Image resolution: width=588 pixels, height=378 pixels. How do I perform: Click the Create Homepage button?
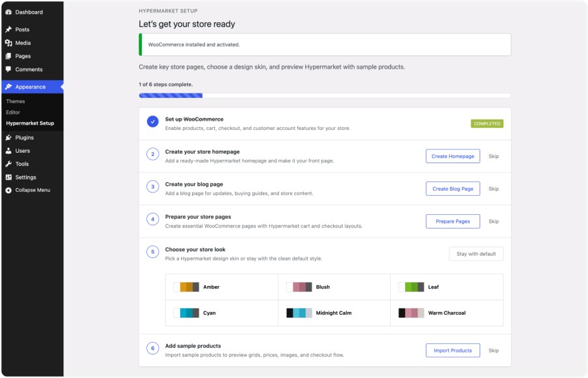coord(453,156)
